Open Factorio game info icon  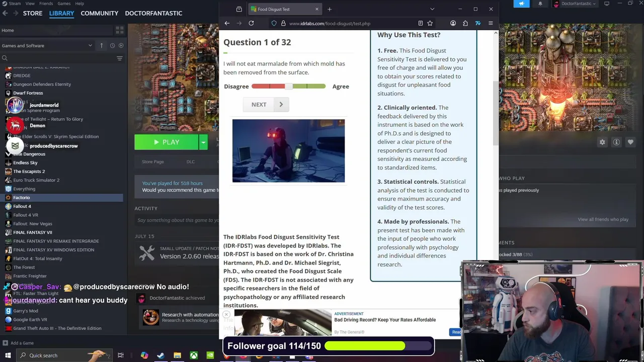[x=616, y=142]
